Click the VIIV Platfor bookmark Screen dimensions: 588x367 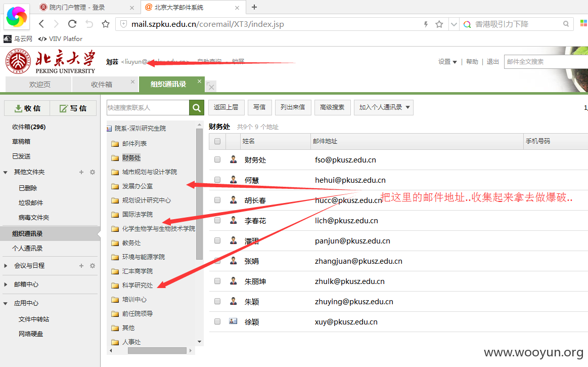(60, 38)
